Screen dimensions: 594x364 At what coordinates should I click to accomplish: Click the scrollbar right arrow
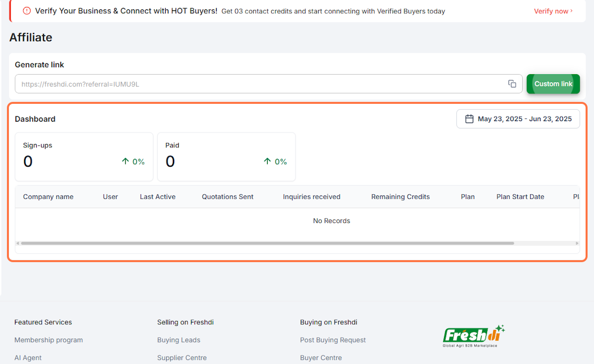(x=577, y=243)
